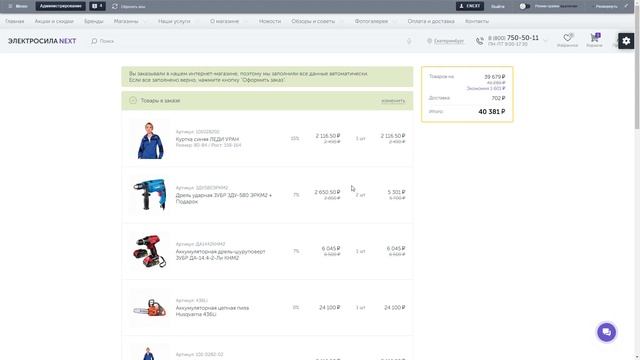
Task: Click the phone handset icon
Action: point(480,41)
